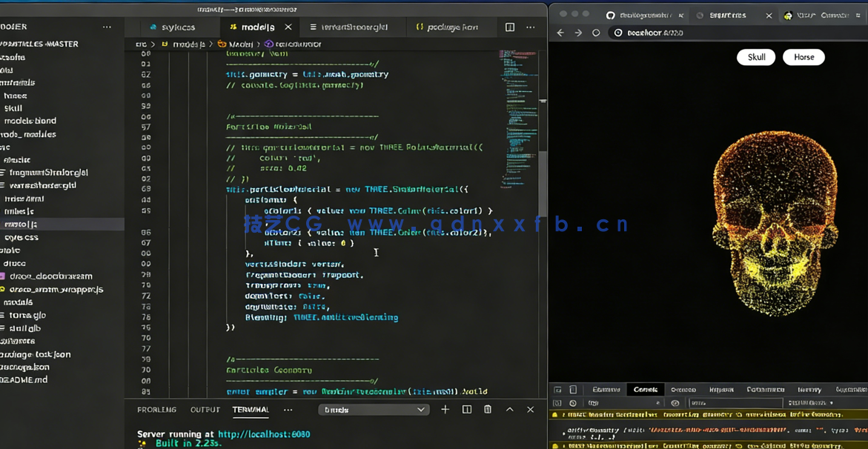Split the code editor to the right
Screen dimensions: 868x449
[510, 27]
